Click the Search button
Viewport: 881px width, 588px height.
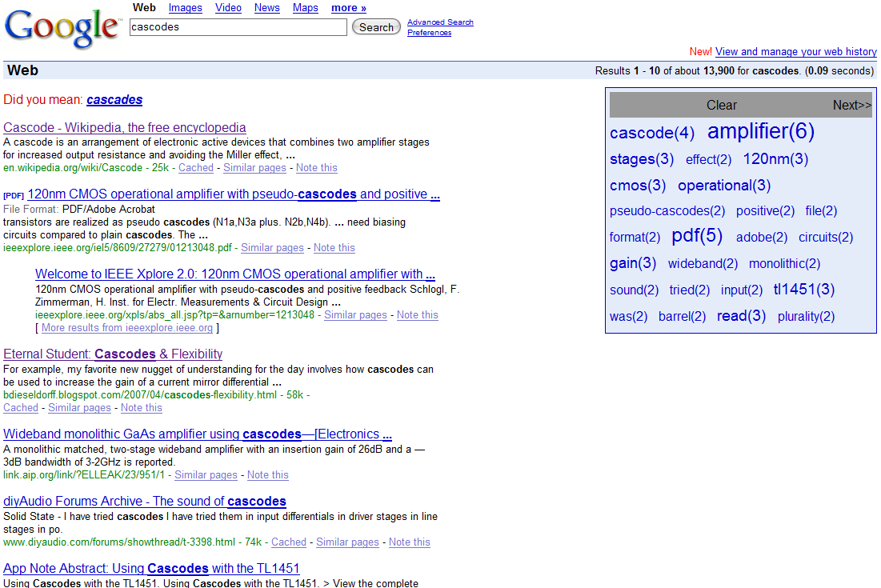[376, 27]
